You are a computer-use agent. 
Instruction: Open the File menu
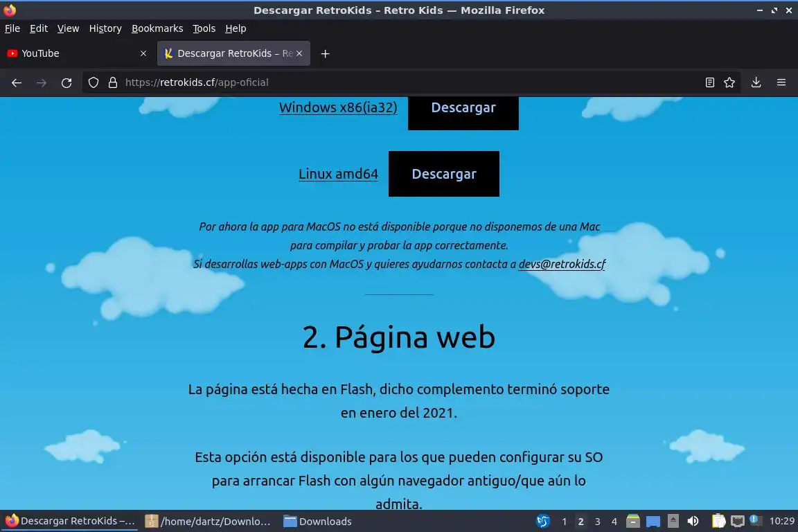[x=12, y=28]
